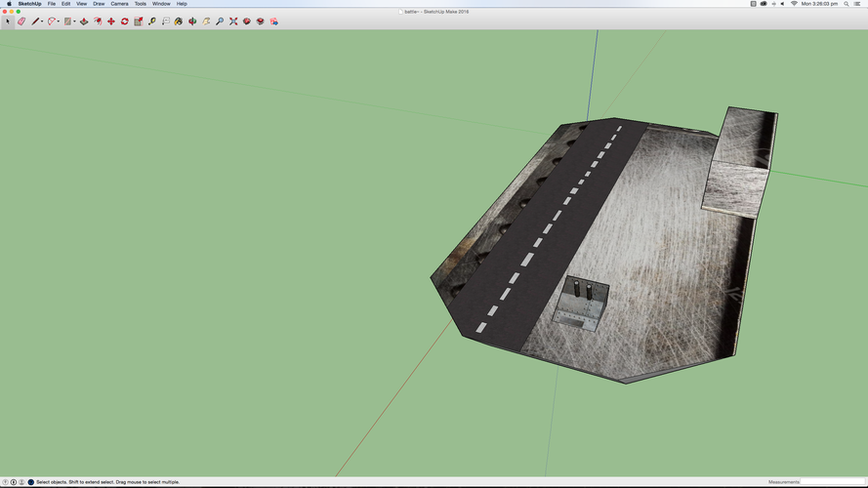Click the small building on the model
This screenshot has height=488, width=868.
point(583,303)
